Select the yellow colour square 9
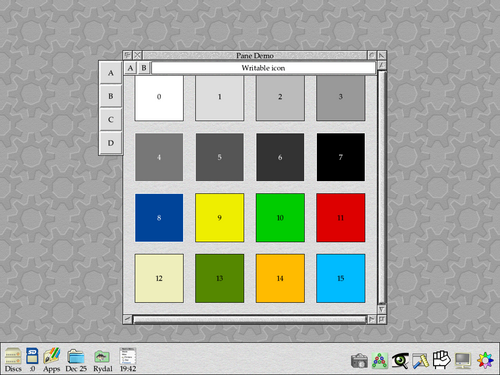The image size is (500, 375). pyautogui.click(x=219, y=218)
